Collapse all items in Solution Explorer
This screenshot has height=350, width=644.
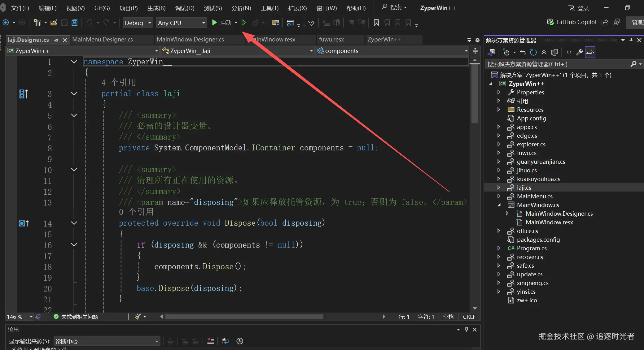coord(544,52)
